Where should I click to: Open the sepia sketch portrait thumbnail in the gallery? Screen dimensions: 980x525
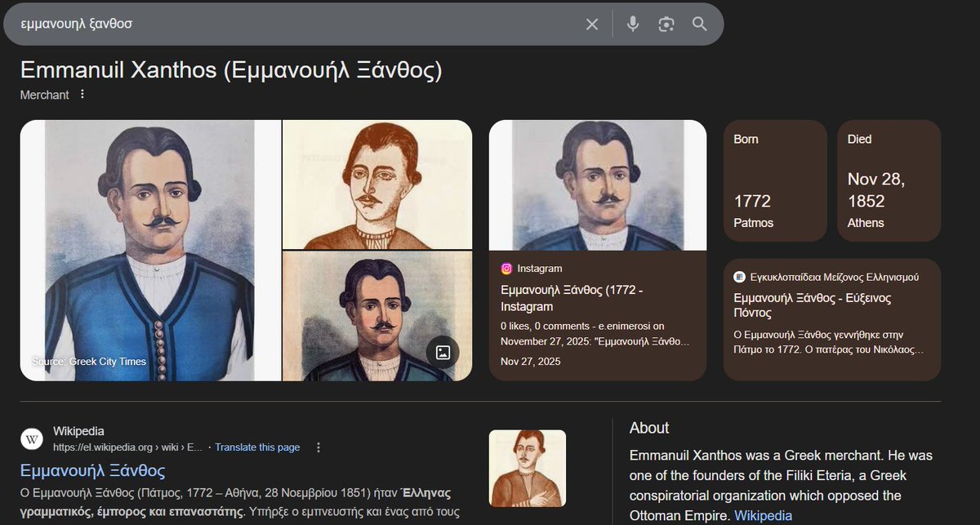point(377,185)
